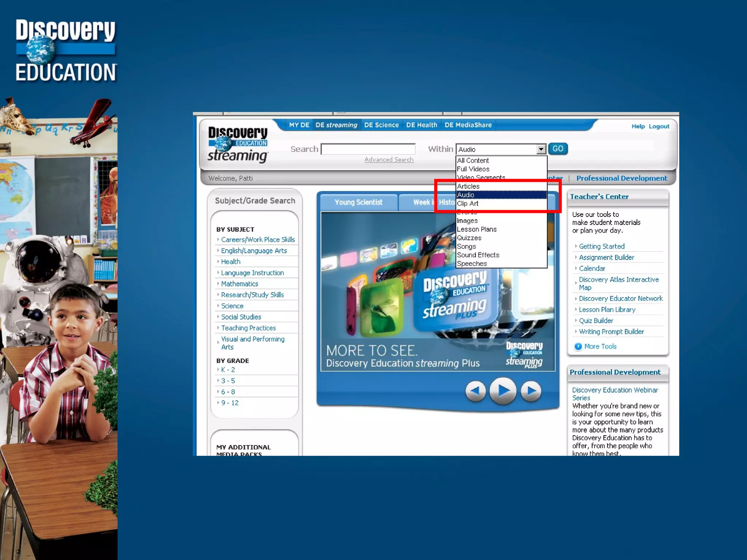Viewport: 747px width, 560px height.
Task: Open the Mathematics subject link
Action: [240, 284]
